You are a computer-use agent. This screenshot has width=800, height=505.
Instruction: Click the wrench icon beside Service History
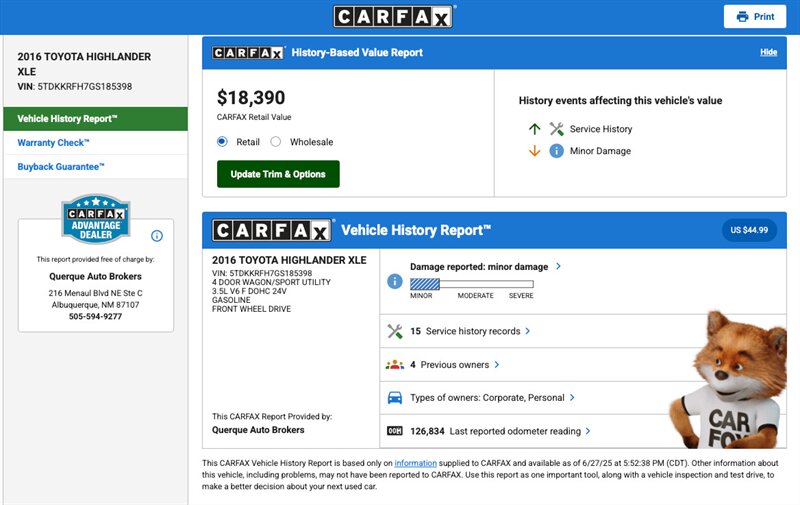(556, 129)
